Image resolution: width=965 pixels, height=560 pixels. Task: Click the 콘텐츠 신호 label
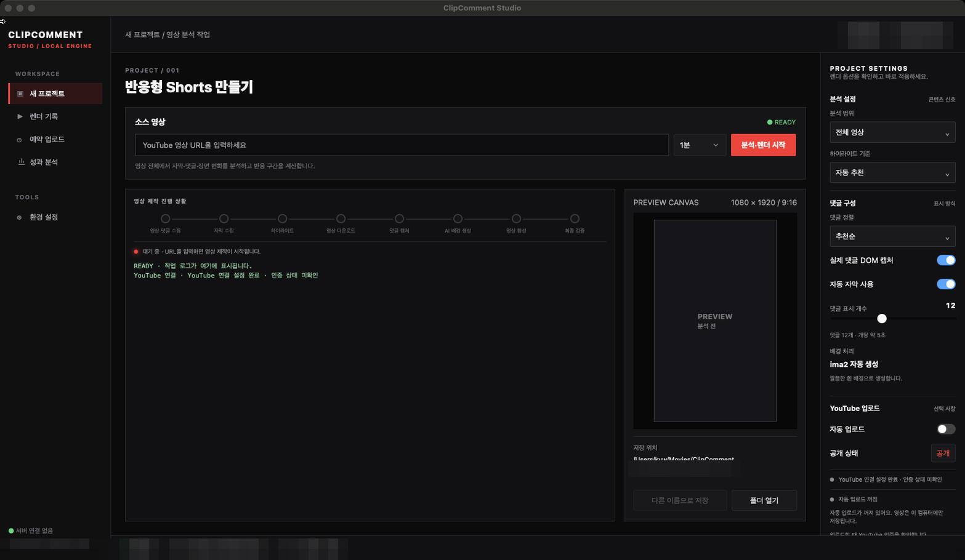[942, 99]
